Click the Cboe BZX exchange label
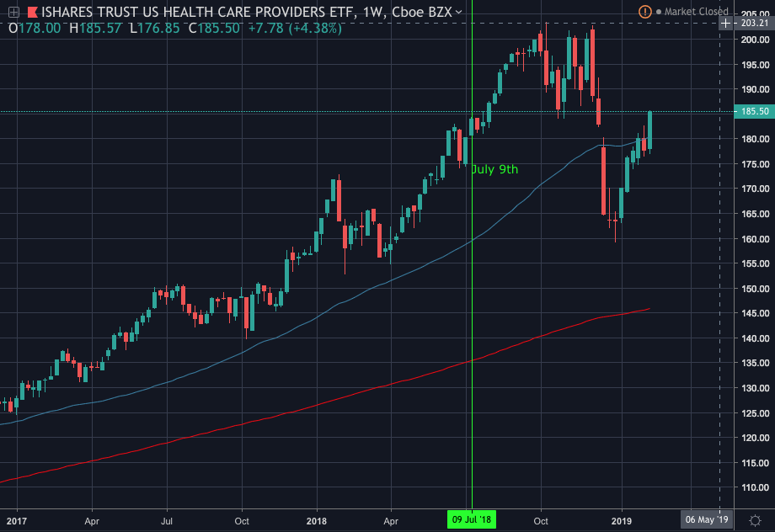 click(422, 12)
